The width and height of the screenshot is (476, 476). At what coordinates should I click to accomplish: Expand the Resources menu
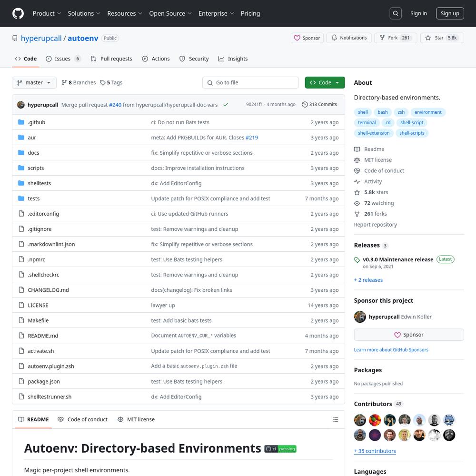(x=124, y=13)
